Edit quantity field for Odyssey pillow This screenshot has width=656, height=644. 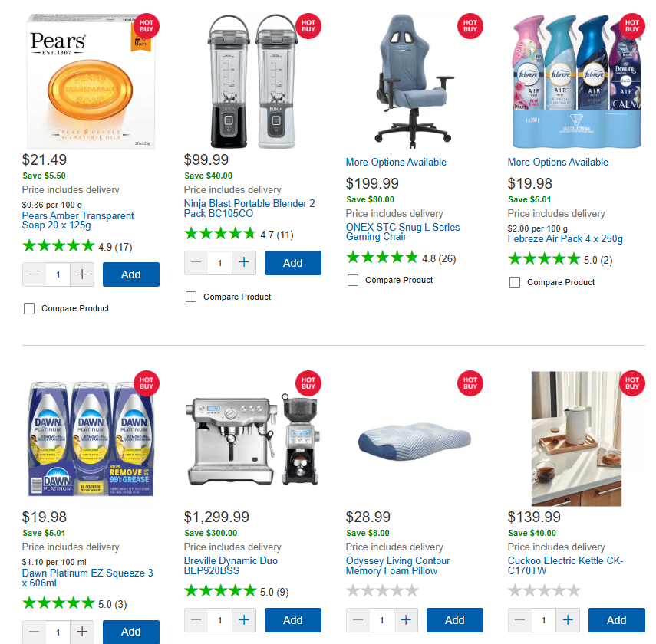381,620
